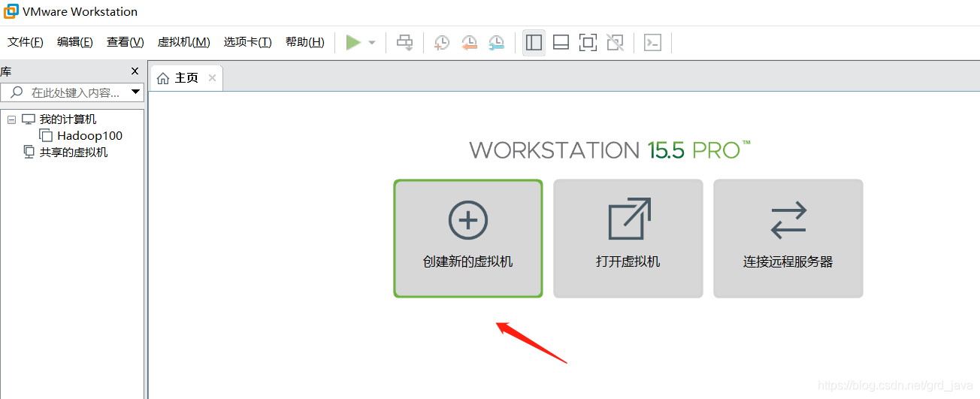
Task: Click the green Power On play icon
Action: pos(353,43)
